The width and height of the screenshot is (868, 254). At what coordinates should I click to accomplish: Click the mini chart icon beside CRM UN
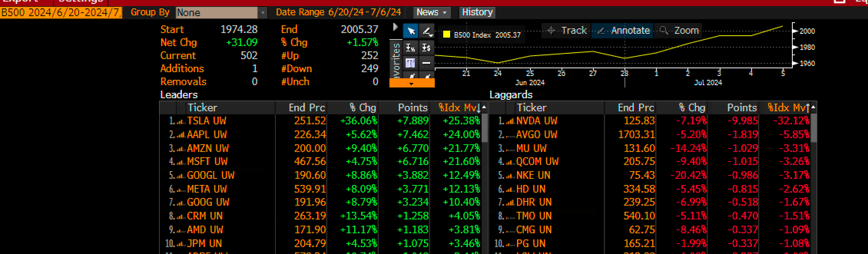tap(181, 217)
